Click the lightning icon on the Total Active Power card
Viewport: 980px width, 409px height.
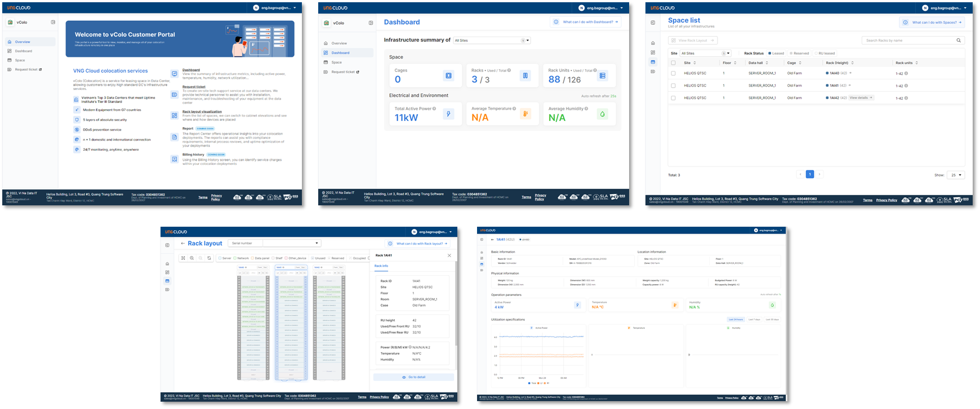tap(448, 114)
